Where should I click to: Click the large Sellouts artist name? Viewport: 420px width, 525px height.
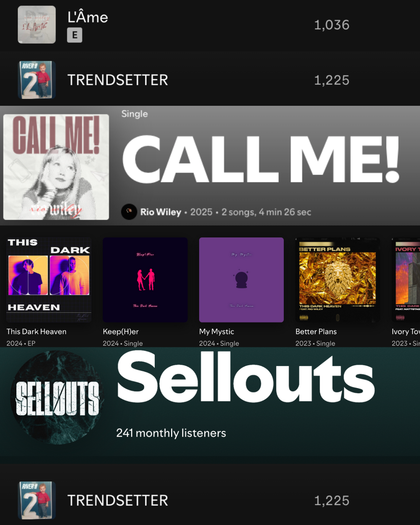[246, 376]
